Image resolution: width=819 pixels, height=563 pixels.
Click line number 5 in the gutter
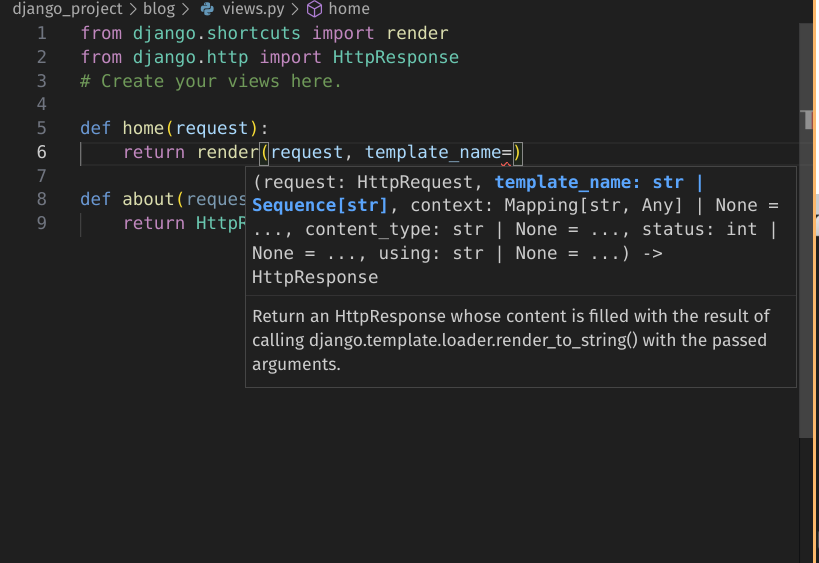point(41,128)
